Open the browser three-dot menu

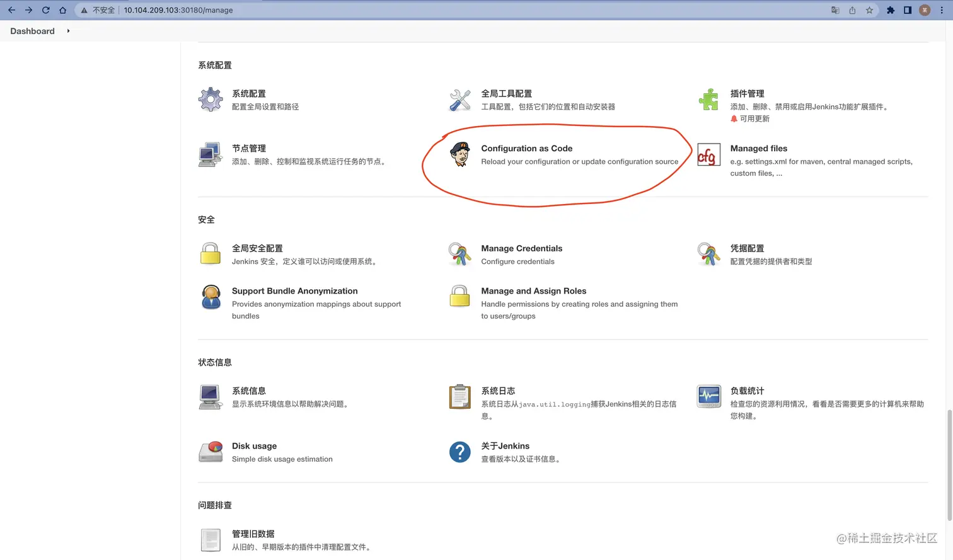[942, 10]
